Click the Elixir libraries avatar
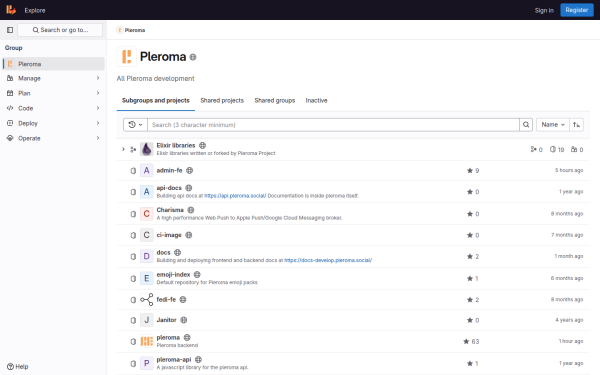 [147, 149]
